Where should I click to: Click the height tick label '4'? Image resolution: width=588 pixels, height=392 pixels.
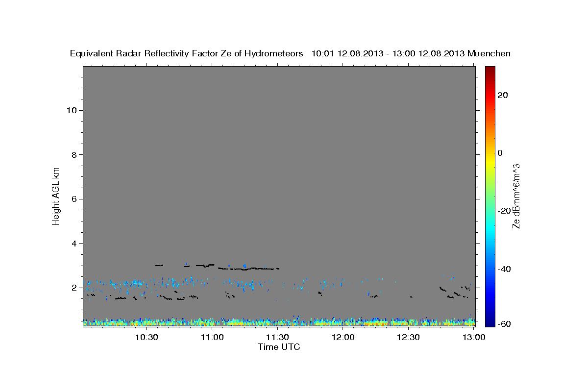pyautogui.click(x=74, y=244)
